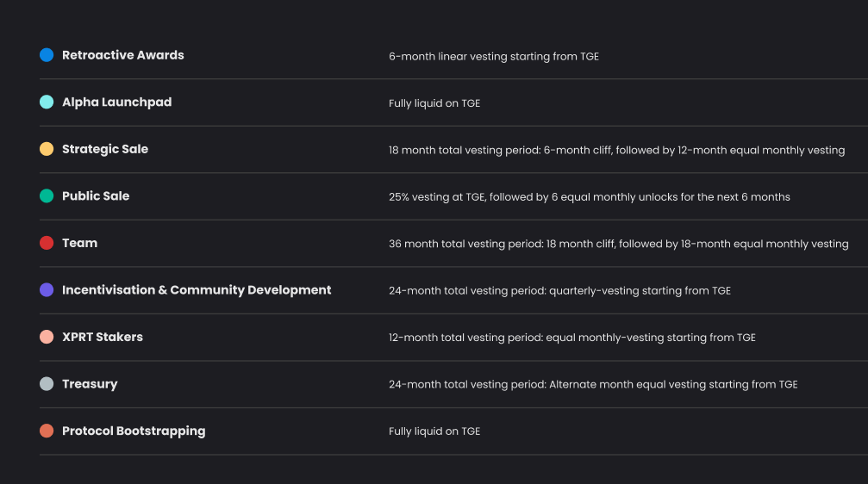Click the yellow Strategic Sale color dot
868x484 pixels.
[x=47, y=149]
